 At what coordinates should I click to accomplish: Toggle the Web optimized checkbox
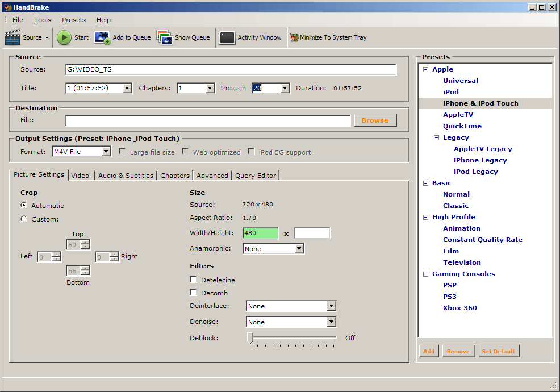point(185,152)
